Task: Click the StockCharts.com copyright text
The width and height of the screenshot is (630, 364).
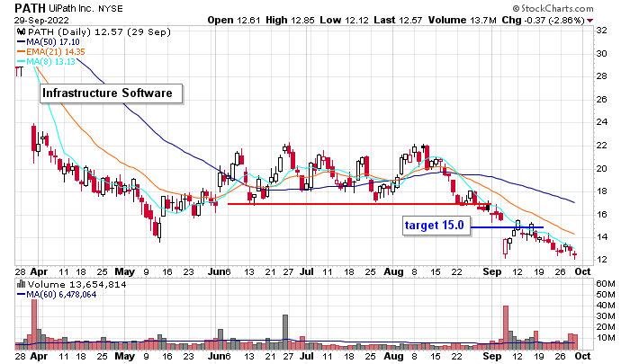Action: tap(553, 8)
